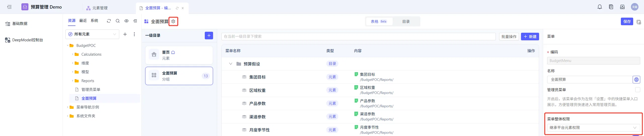Expand the Reports folder
This screenshot has width=644, height=136.
pyautogui.click(x=73, y=81)
